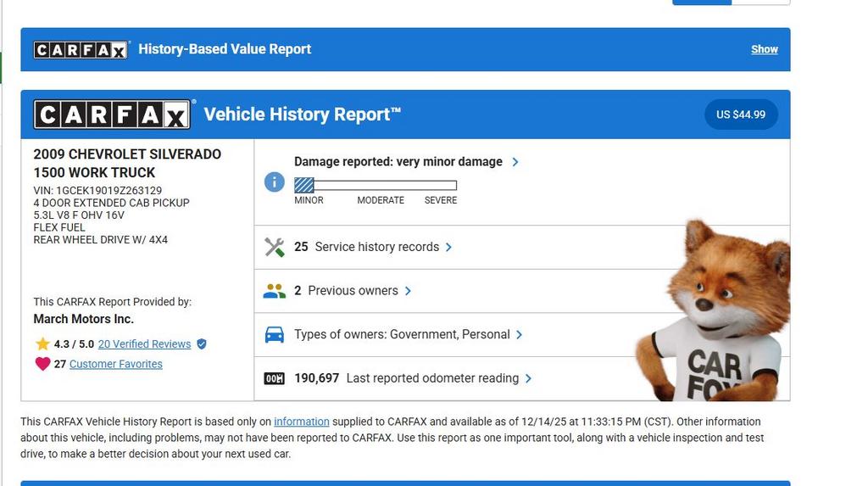Click the damage severity scale bar
Viewport: 868px width, 486px height.
[x=375, y=185]
